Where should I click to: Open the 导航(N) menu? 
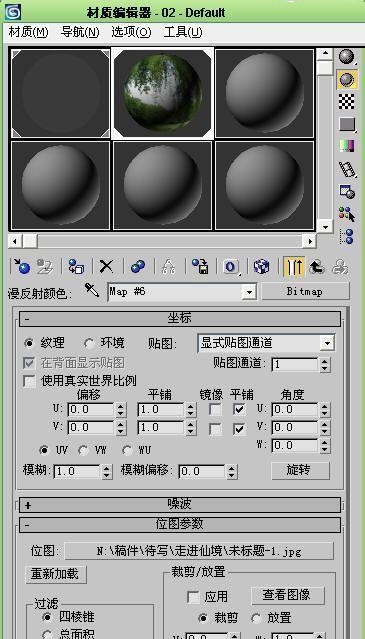tap(80, 32)
